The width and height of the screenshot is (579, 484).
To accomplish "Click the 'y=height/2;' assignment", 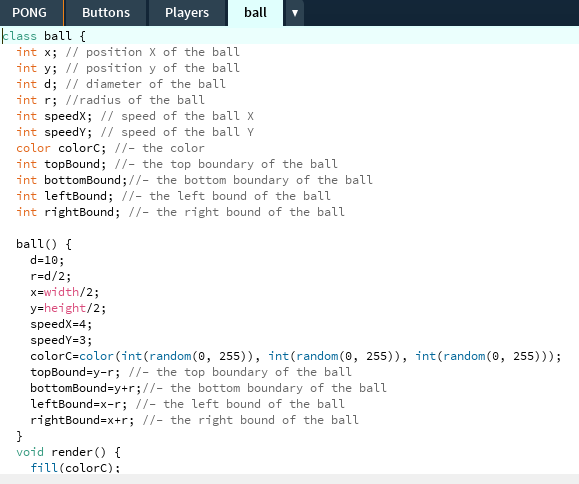I will click(x=68, y=308).
